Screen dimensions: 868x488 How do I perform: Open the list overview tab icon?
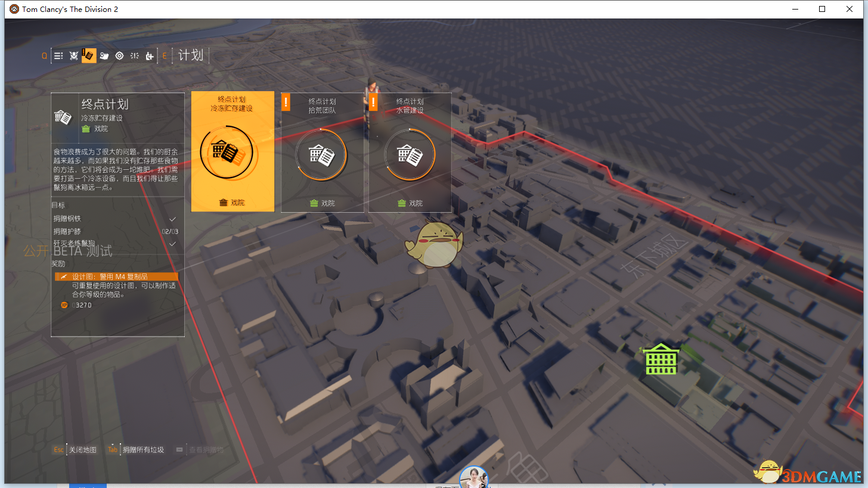pos(58,55)
